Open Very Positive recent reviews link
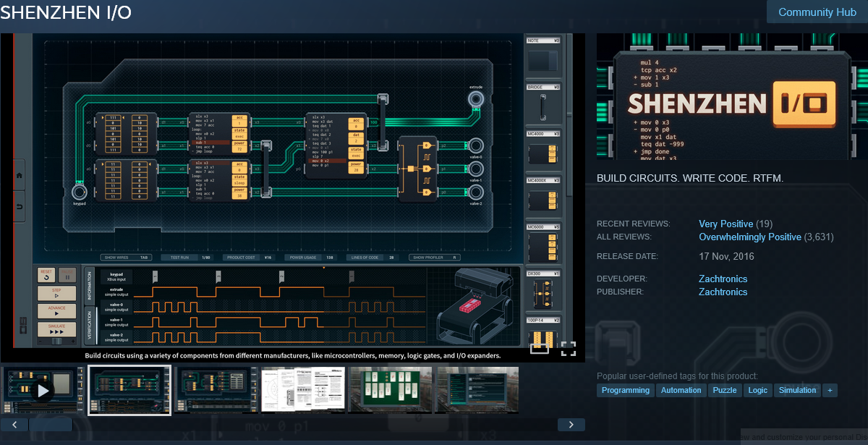Screen dimensions: 868x445 coord(726,224)
